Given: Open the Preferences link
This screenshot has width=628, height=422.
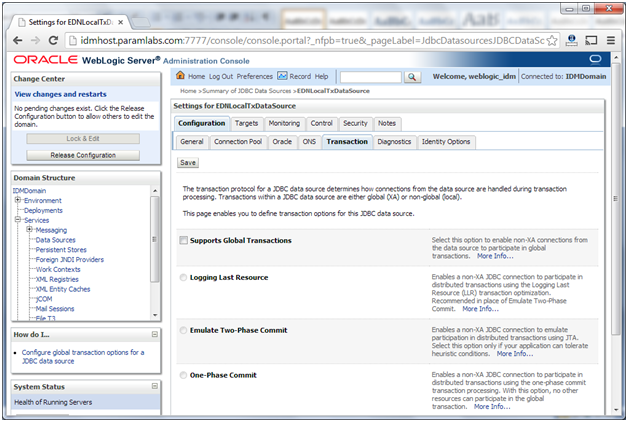Looking at the screenshot, I should (254, 76).
